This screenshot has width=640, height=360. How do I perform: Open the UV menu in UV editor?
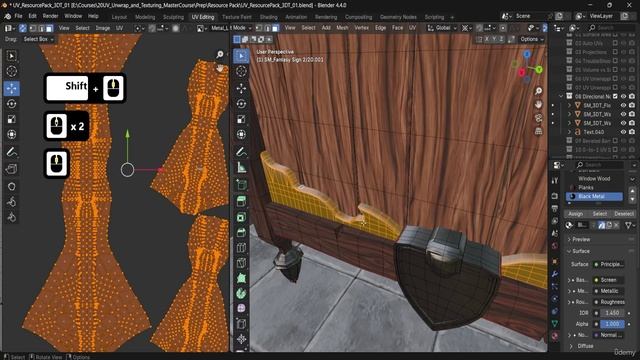(119, 28)
